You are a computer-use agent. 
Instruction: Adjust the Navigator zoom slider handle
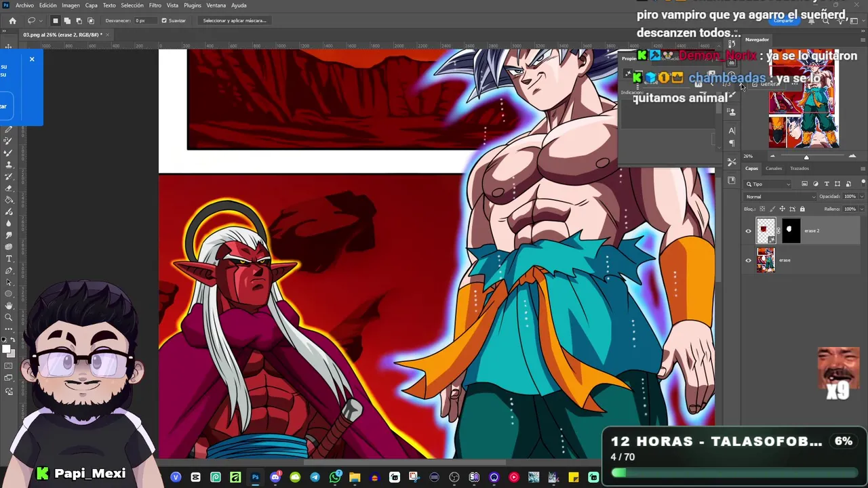(806, 157)
